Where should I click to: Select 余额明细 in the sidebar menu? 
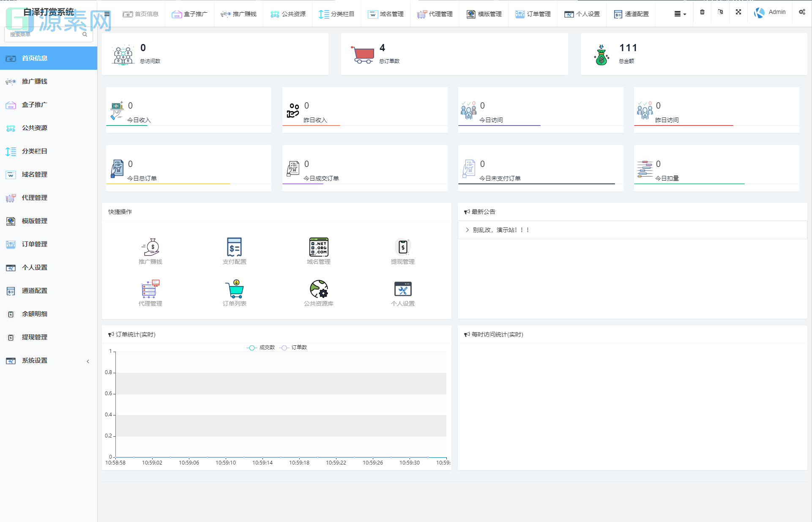pyautogui.click(x=35, y=314)
